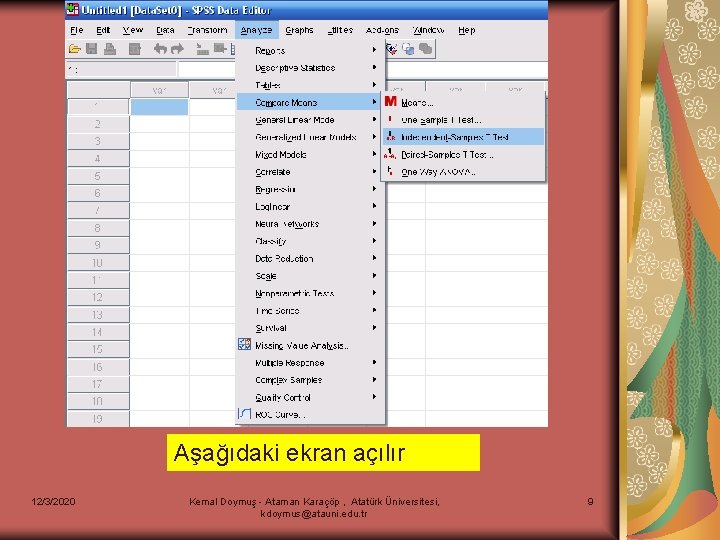
Task: Select Compare Means in Analyze menu
Action: [x=310, y=102]
